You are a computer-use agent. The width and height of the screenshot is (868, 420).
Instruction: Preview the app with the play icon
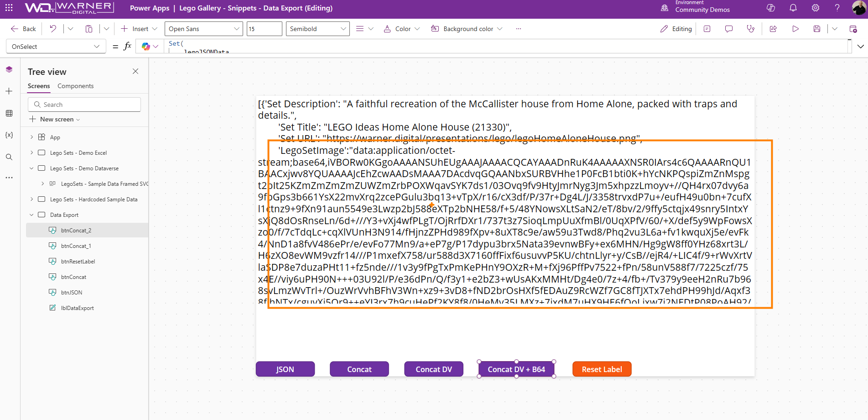795,29
